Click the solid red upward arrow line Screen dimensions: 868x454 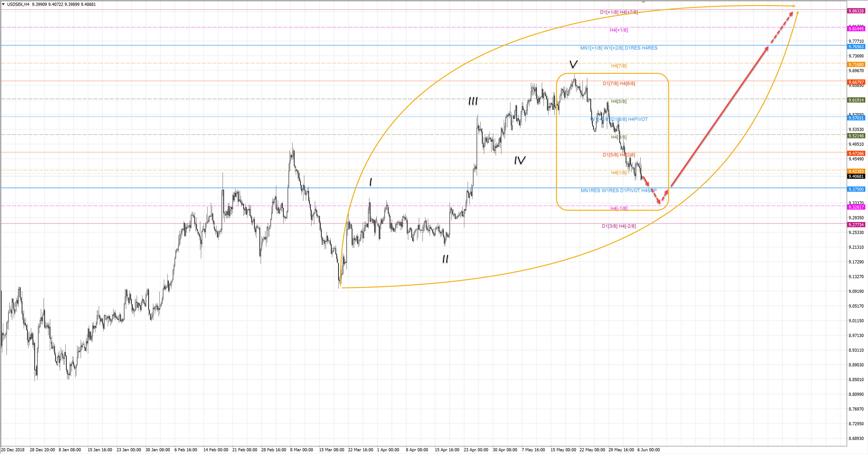719,116
